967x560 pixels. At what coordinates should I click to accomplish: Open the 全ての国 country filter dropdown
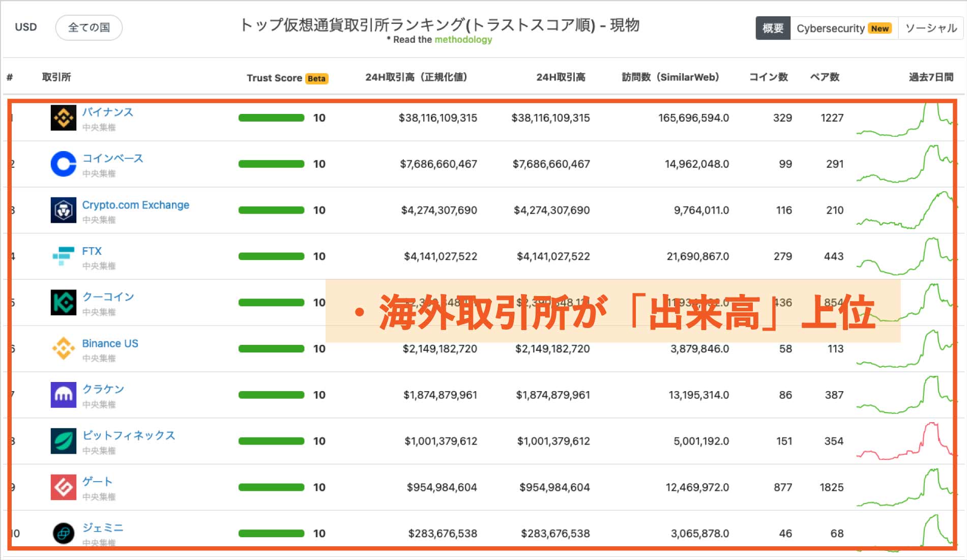click(x=89, y=27)
